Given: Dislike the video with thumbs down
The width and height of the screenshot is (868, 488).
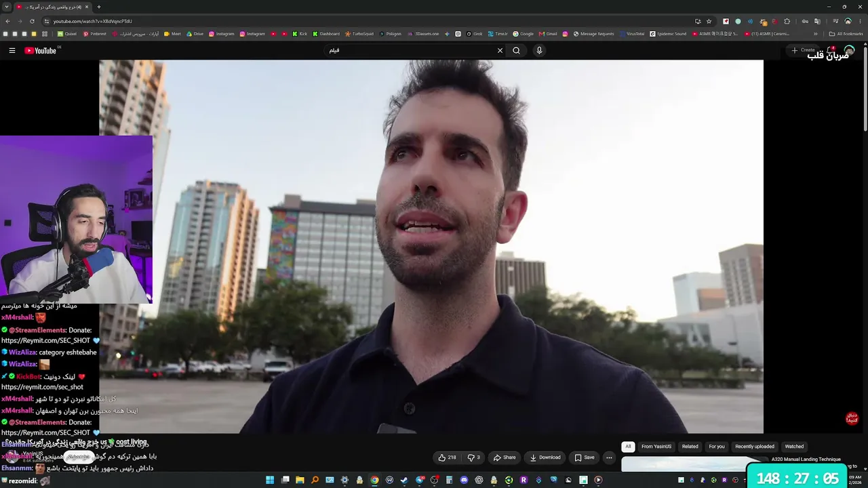Looking at the screenshot, I should [x=473, y=457].
